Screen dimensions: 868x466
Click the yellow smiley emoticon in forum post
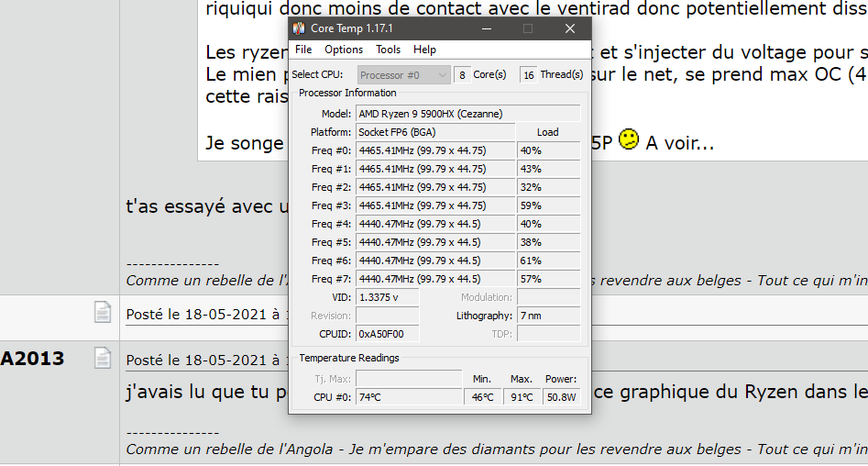pyautogui.click(x=628, y=139)
